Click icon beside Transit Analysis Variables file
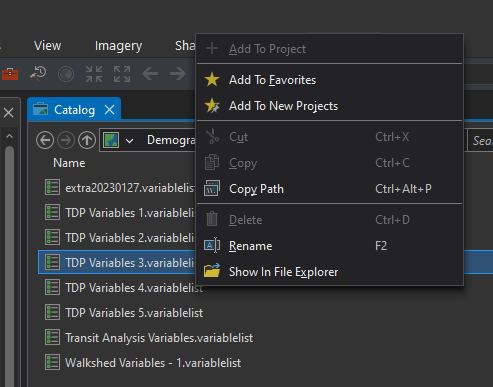493x387 pixels. click(53, 337)
